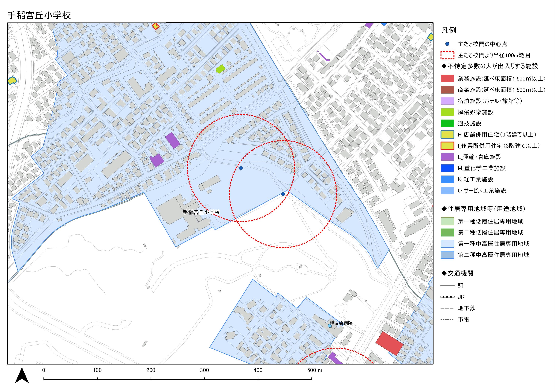555x392 pixels.
Task: Click the 地下鉄 dashed line symbol
Action: [x=447, y=308]
